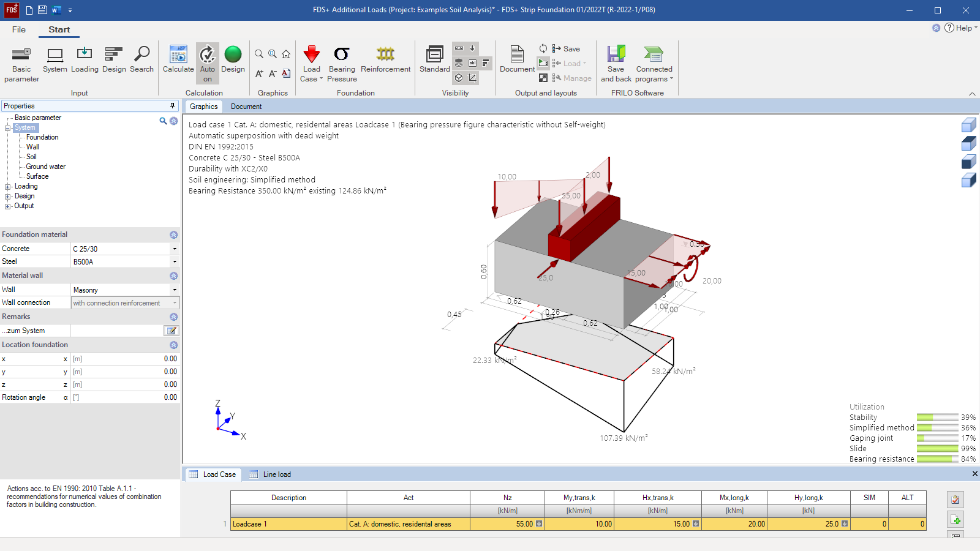This screenshot has width=980, height=551.
Task: Save the output layout
Action: click(x=566, y=48)
